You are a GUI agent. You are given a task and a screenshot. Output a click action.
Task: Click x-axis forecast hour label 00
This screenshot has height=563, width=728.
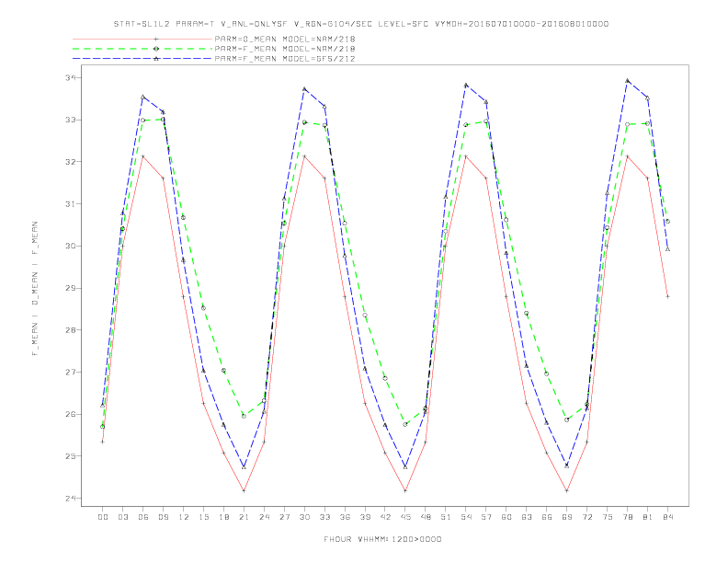pos(103,517)
